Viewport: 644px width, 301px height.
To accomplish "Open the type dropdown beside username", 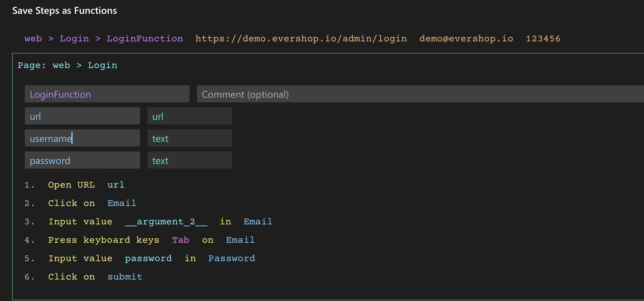I will 189,138.
